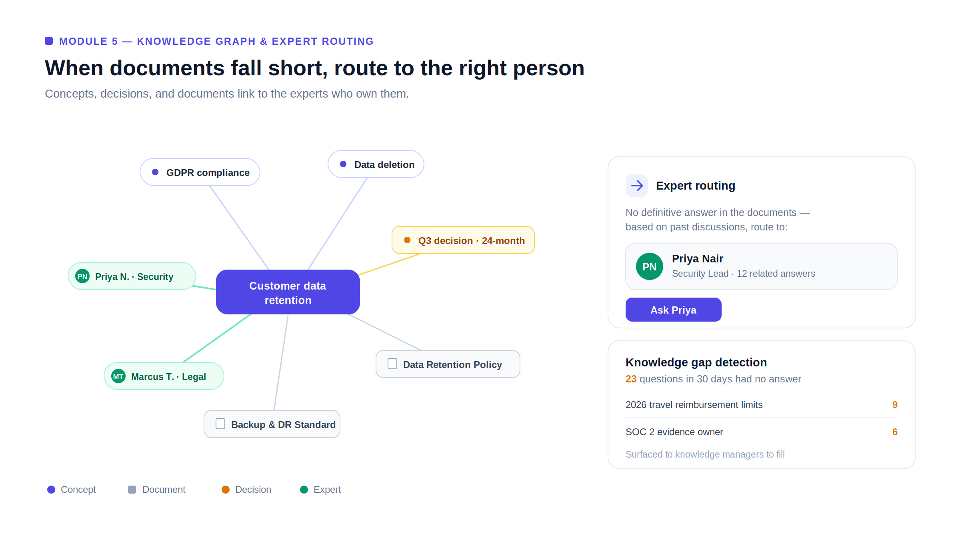The height and width of the screenshot is (560, 960).
Task: Click the Ask Priya button
Action: [674, 310]
